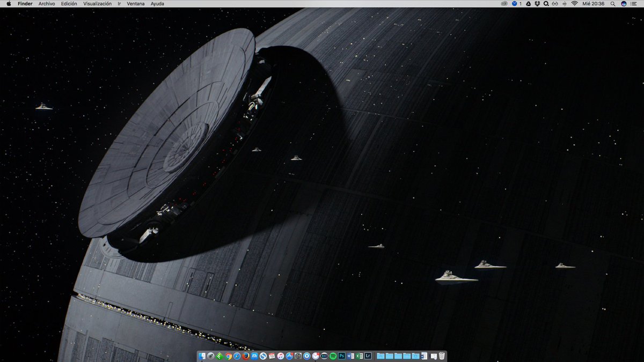Launch Microsoft Word from Dock
This screenshot has width=644, height=362.
(350, 356)
